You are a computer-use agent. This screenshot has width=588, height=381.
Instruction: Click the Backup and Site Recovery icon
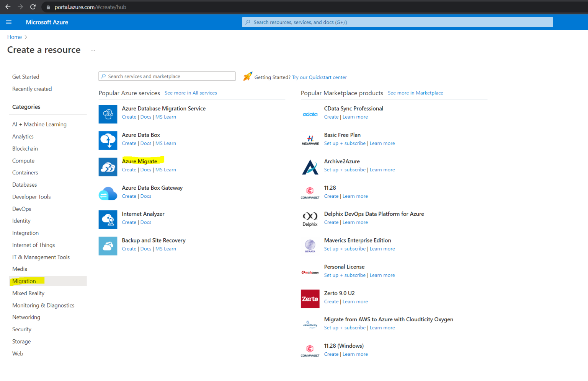(x=108, y=246)
